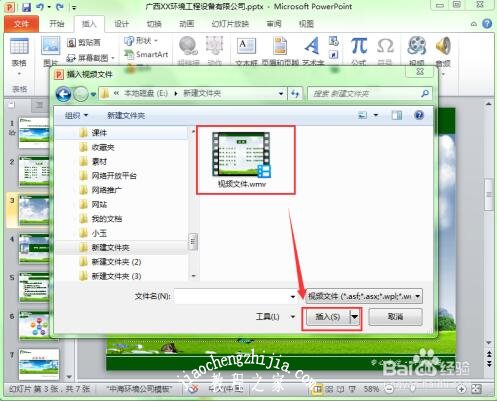The height and width of the screenshot is (401, 497).
Task: Click the Equation pi icon
Action: [359, 46]
